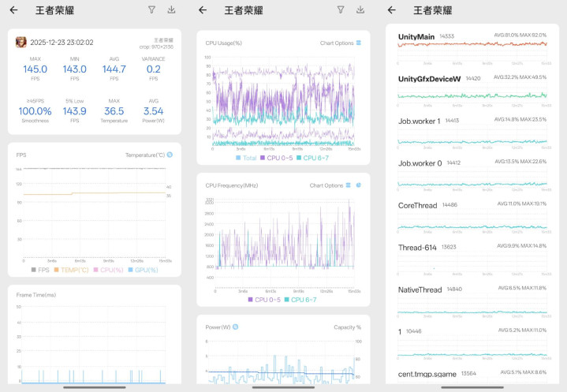Toggle the Temperature(°C) indicator on FPS chart
Image resolution: width=567 pixels, height=392 pixels.
click(170, 155)
